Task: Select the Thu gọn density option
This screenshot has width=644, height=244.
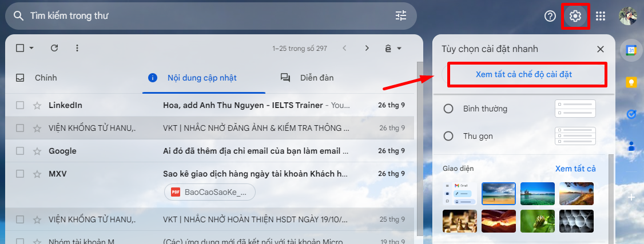Action: point(448,136)
